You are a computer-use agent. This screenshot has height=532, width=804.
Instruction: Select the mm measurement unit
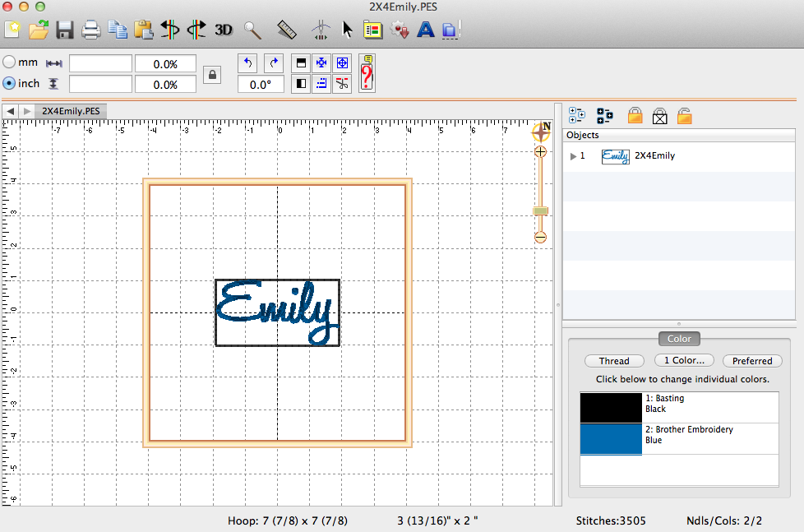8,62
